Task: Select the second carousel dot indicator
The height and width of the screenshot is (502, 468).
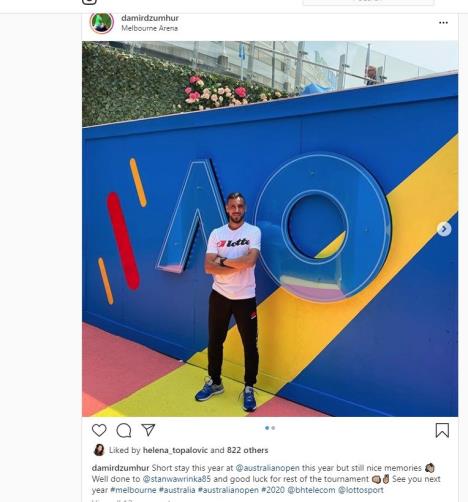Action: click(273, 428)
